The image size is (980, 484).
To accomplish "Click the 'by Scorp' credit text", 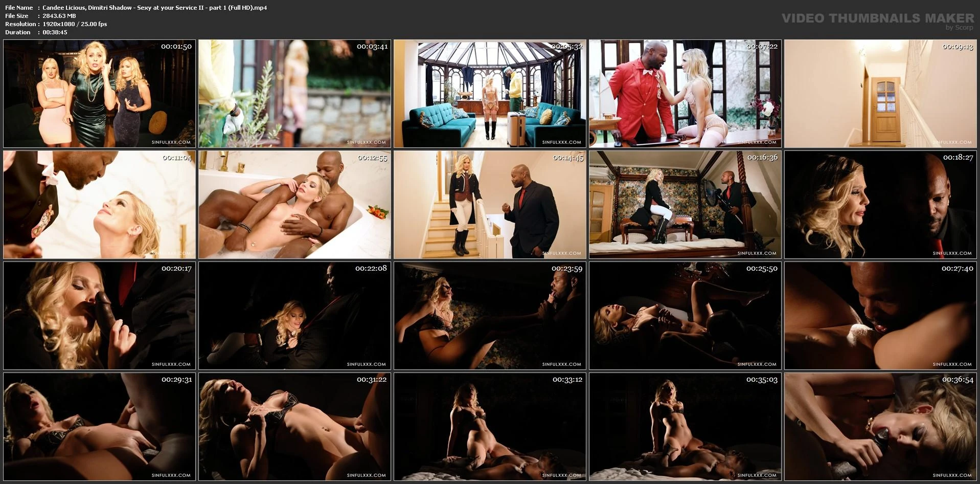I will pyautogui.click(x=960, y=28).
